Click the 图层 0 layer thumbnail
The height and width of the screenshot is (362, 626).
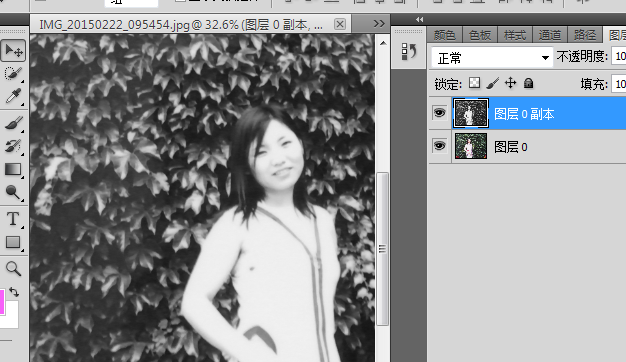click(x=471, y=146)
